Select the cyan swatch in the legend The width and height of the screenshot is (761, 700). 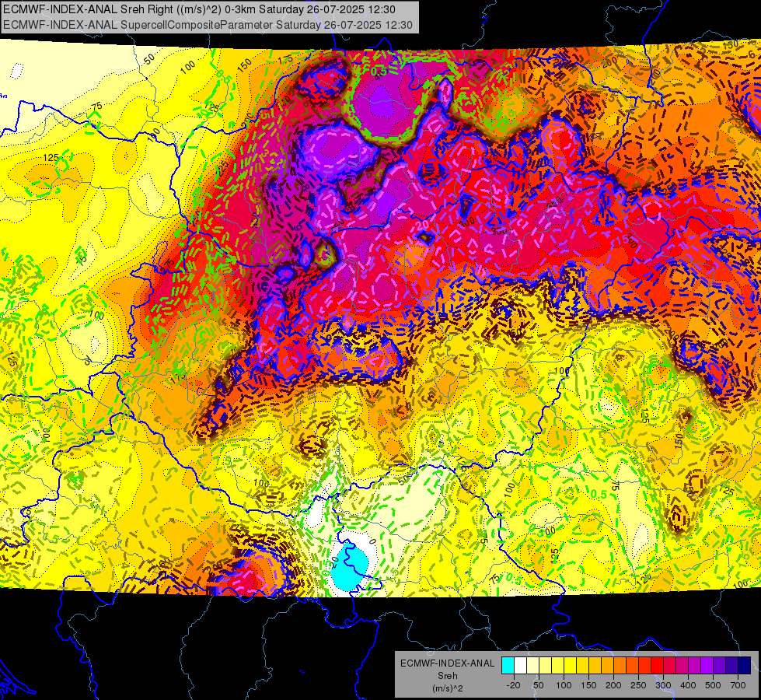[x=508, y=665]
